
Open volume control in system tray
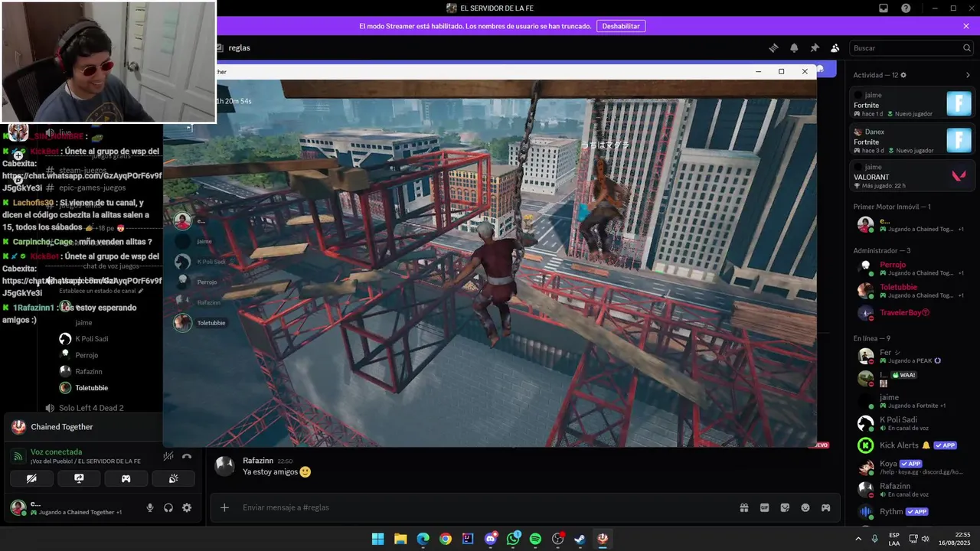pos(925,539)
